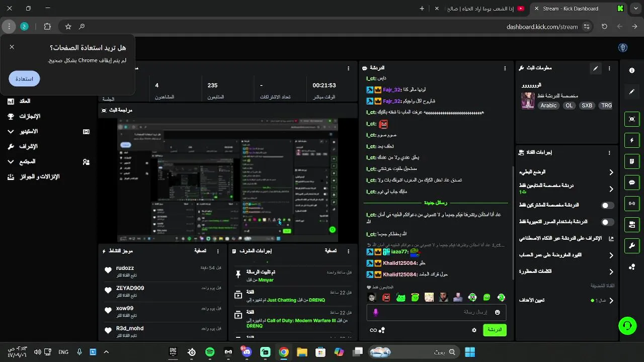Click filter in activity feed panel
The image size is (644, 362).
[x=200, y=251]
